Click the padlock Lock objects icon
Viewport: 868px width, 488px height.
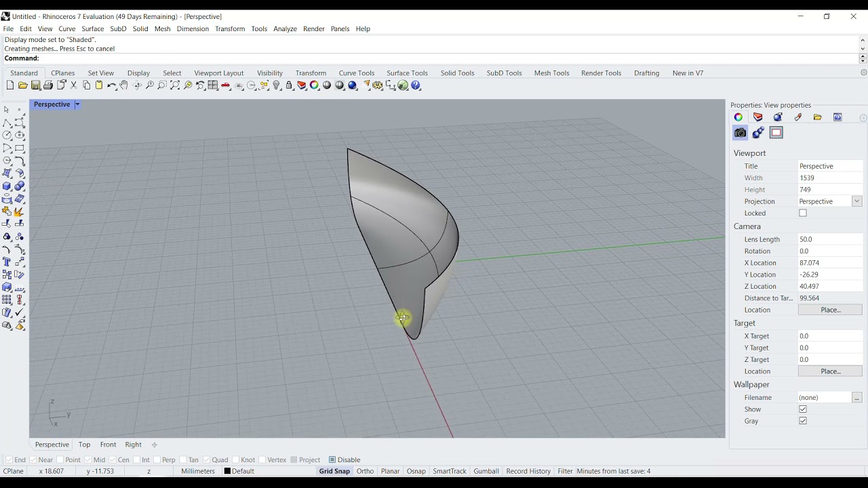coord(290,85)
